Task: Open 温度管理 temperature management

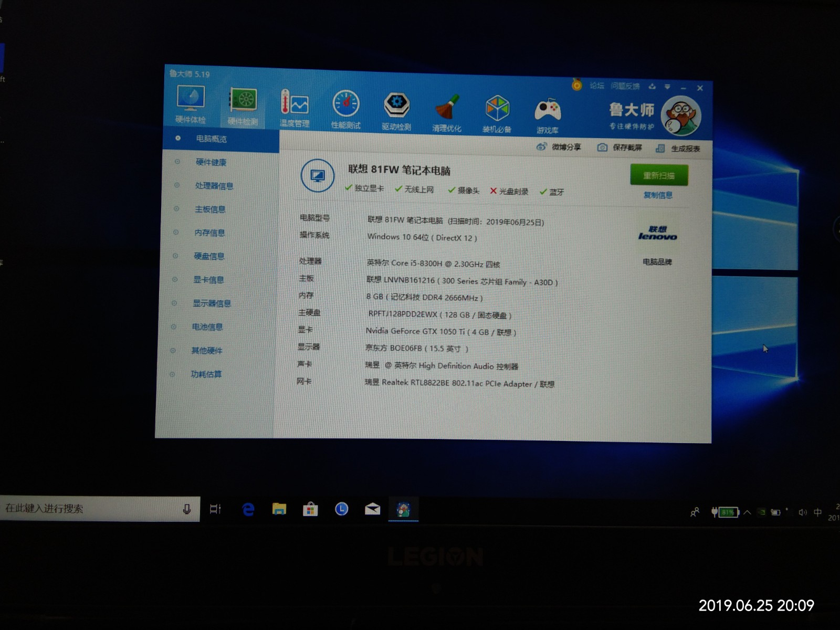Action: (x=295, y=109)
